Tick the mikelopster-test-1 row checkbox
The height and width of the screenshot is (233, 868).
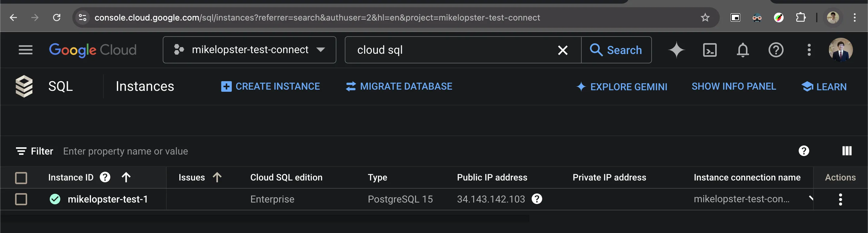(21, 199)
